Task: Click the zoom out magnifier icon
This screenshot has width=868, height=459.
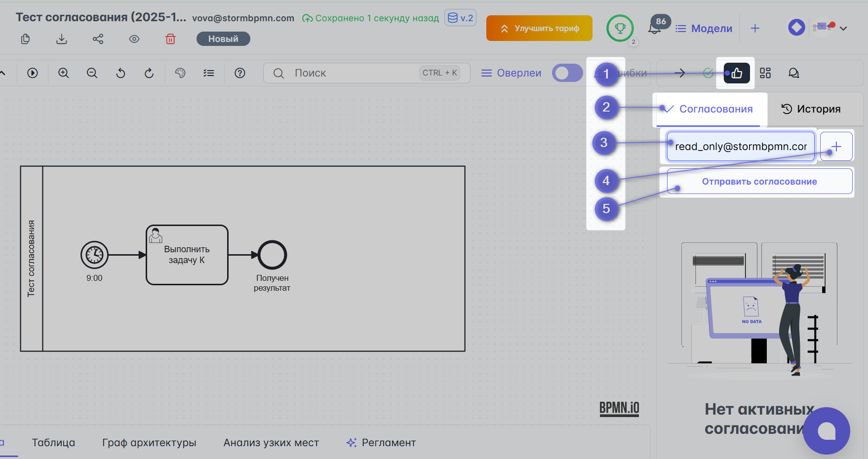Action: (92, 73)
